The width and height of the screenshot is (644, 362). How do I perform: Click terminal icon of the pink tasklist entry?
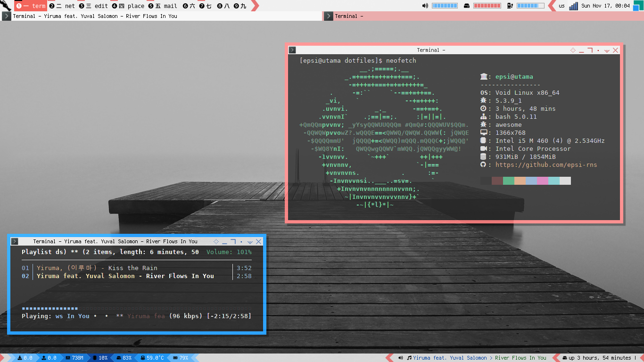[329, 16]
